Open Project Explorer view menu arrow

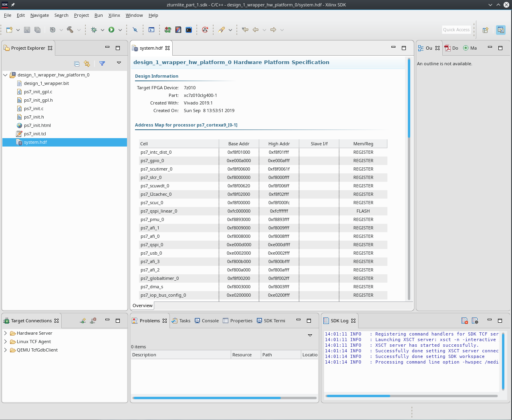pyautogui.click(x=119, y=63)
